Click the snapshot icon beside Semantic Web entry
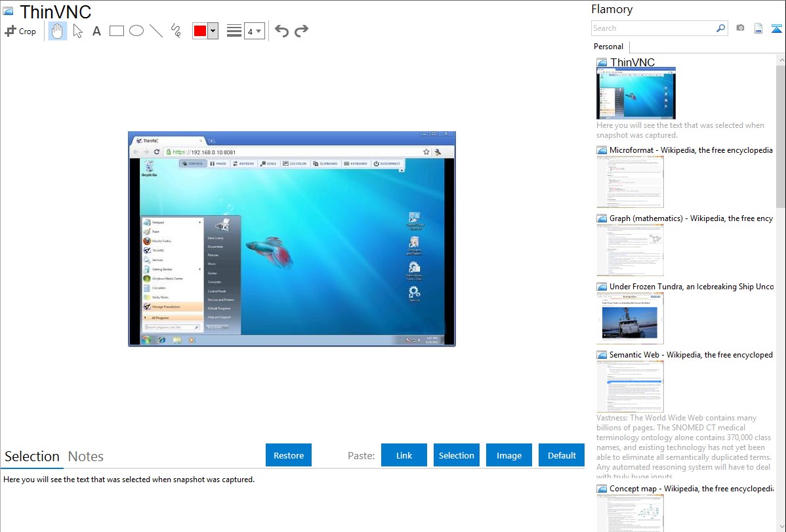The height and width of the screenshot is (532, 786). pyautogui.click(x=602, y=354)
